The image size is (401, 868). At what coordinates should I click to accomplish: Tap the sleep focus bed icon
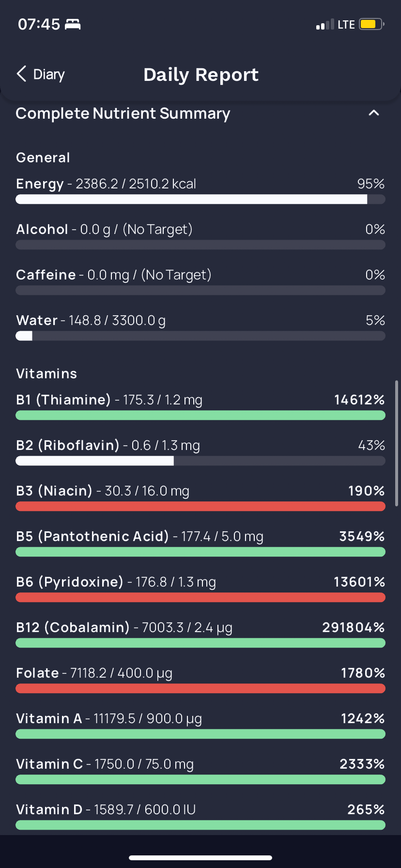73,24
